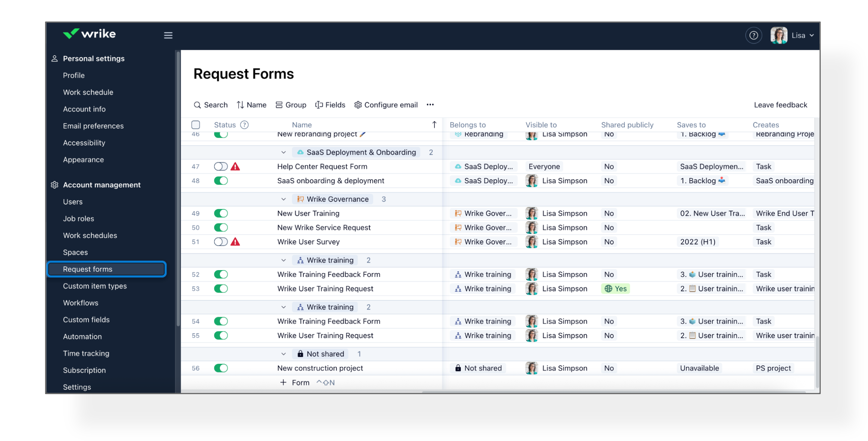
Task: Click the Search magnifier icon
Action: pyautogui.click(x=197, y=105)
